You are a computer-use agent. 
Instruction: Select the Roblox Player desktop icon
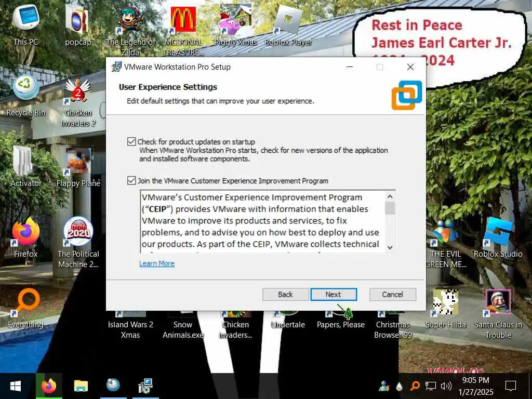coord(288,25)
